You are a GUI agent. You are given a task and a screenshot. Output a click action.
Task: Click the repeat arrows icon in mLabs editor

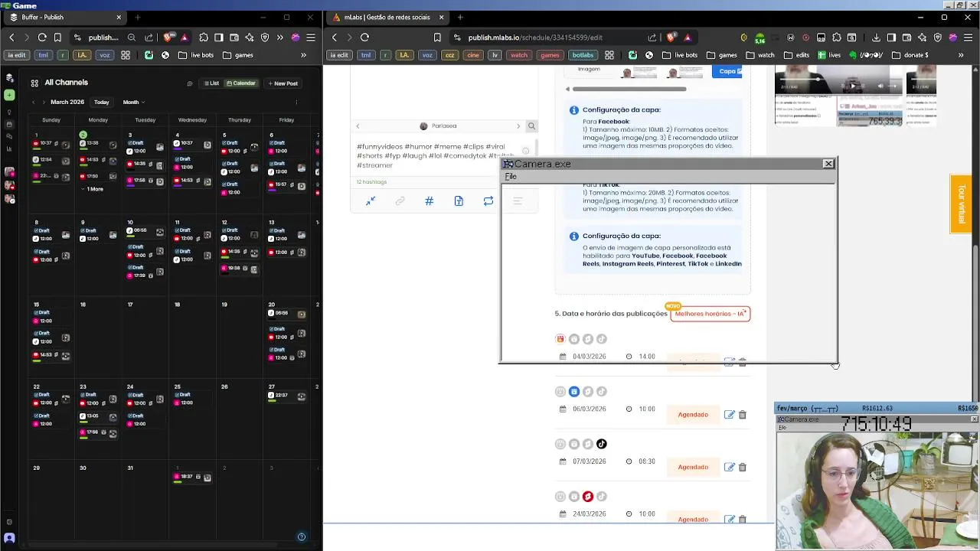click(x=488, y=201)
